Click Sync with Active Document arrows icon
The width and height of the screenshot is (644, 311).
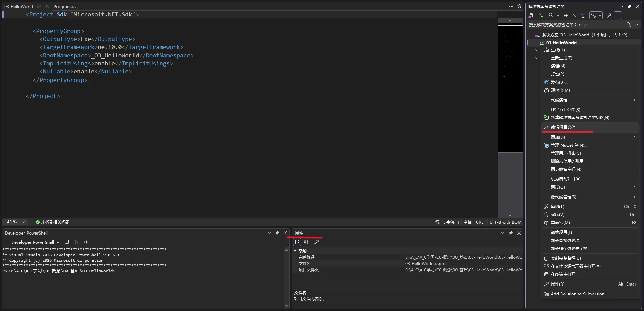[x=566, y=15]
